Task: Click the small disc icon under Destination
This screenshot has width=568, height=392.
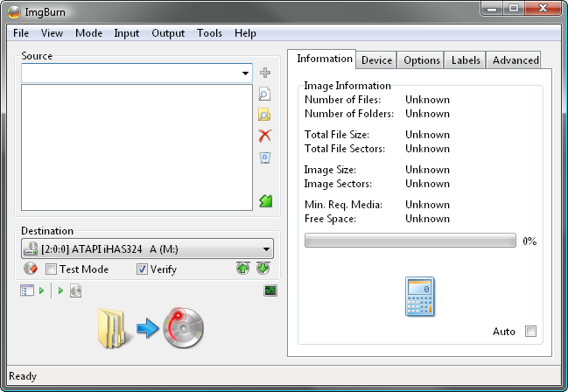Action: [x=76, y=290]
